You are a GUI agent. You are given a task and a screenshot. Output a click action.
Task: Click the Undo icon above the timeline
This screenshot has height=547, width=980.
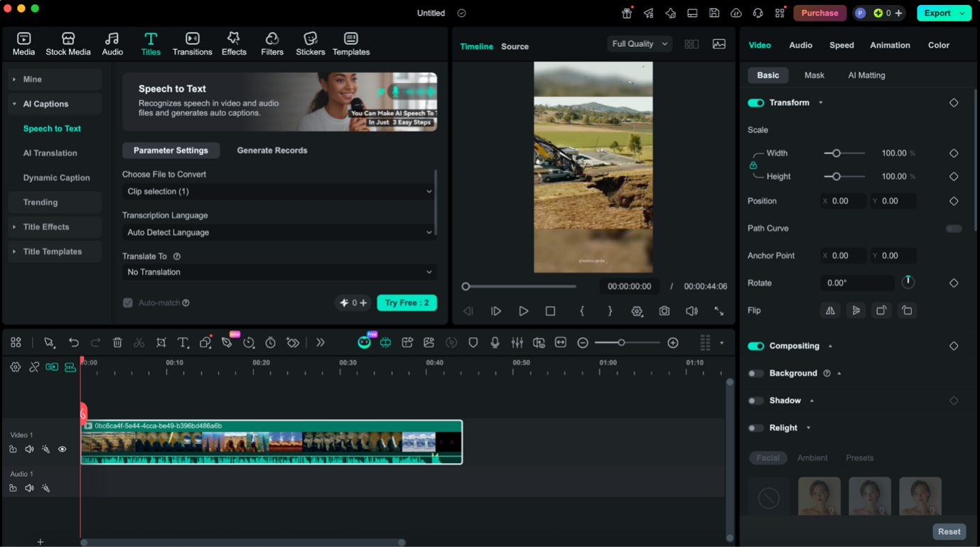click(x=74, y=342)
